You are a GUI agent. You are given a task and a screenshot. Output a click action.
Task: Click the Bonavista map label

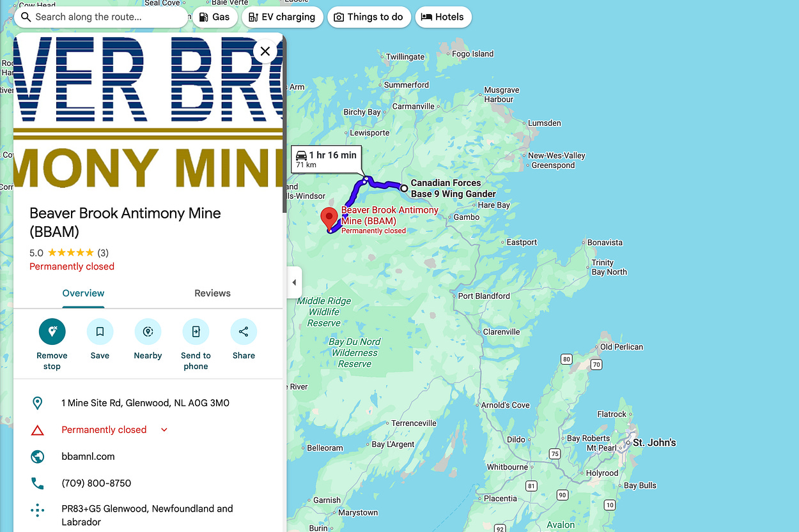tap(605, 243)
